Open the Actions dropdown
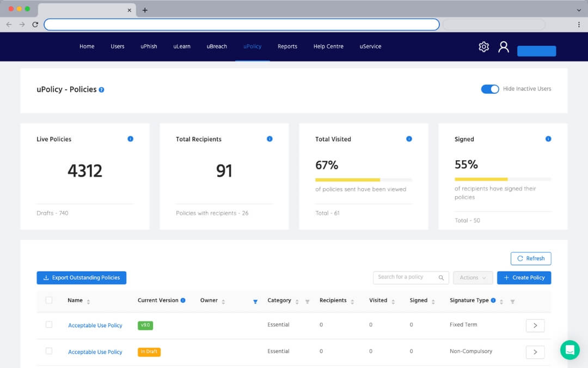This screenshot has height=368, width=588. 473,277
